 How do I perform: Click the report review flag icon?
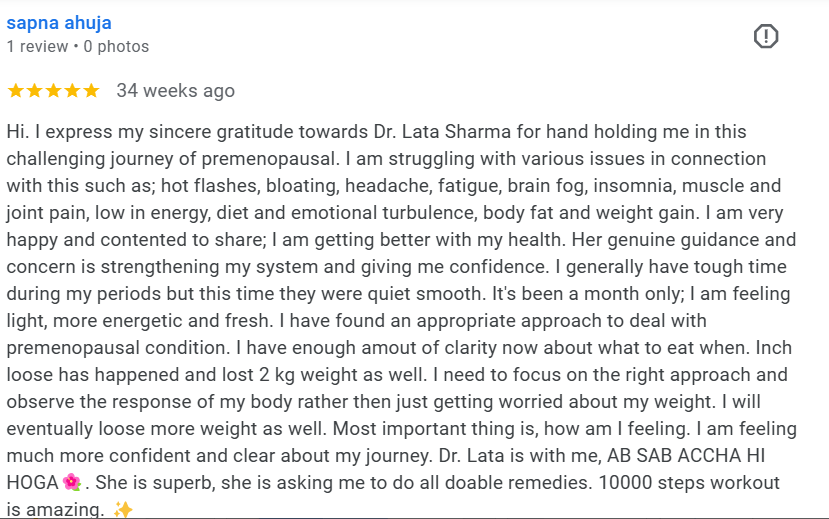pyautogui.click(x=766, y=36)
